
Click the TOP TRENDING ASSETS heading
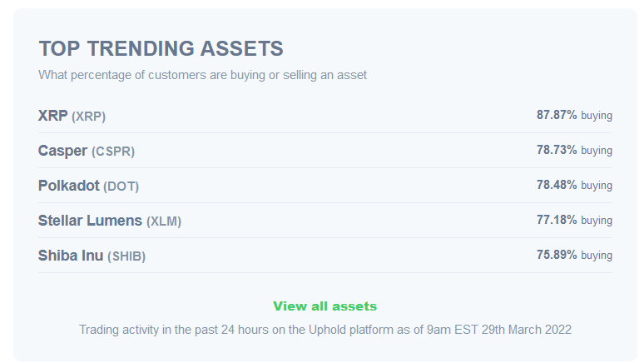161,48
